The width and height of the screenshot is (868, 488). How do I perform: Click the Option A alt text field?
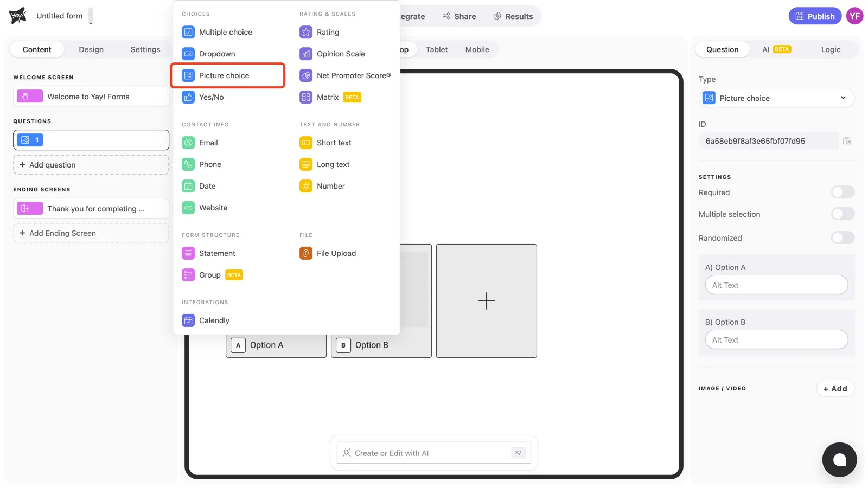click(x=776, y=285)
